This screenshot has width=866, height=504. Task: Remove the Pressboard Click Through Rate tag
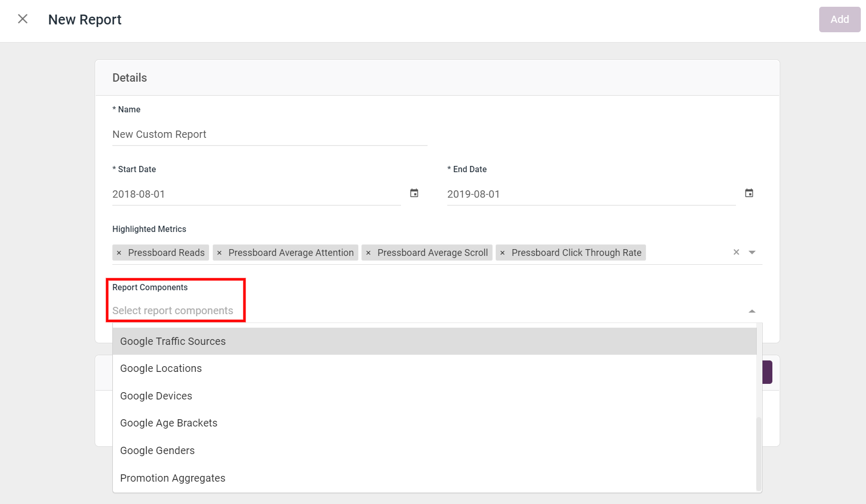click(x=502, y=253)
